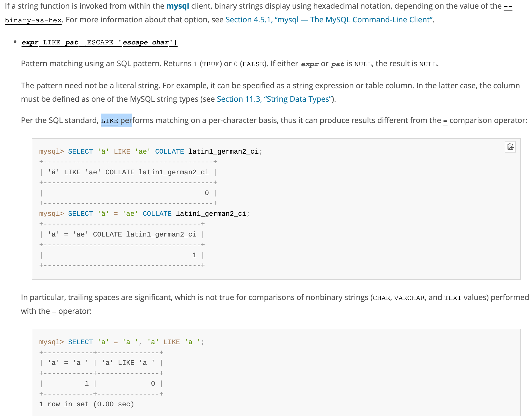This screenshot has height=416, width=532.
Task: Click the = link in 'with the = operator:'
Action: click(x=54, y=311)
